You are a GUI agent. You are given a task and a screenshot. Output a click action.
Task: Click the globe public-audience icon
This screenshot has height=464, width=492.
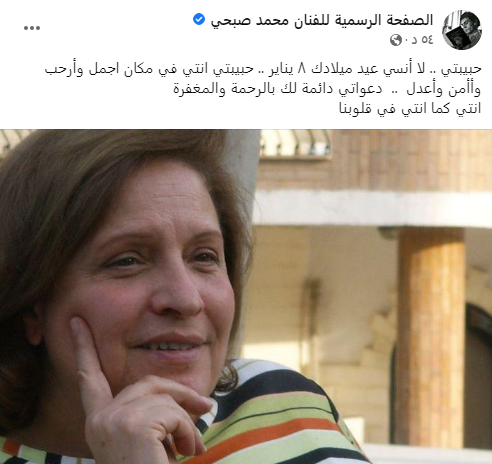point(396,40)
